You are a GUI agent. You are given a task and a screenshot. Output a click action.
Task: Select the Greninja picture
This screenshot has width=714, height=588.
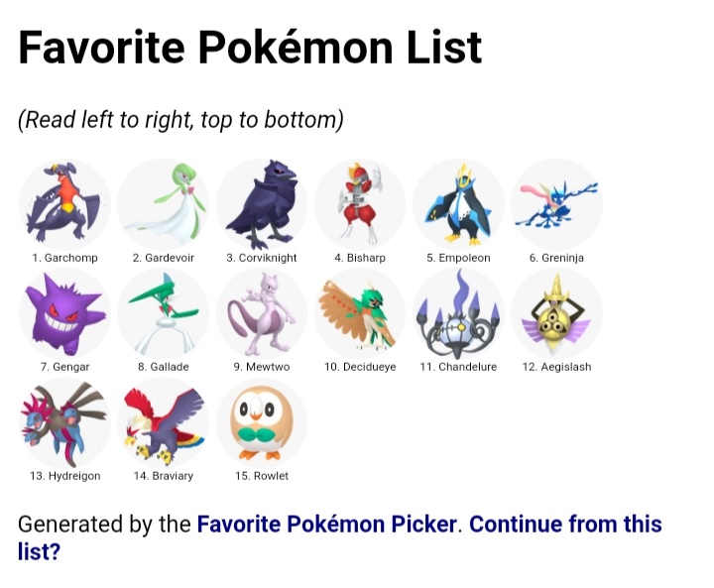pyautogui.click(x=556, y=203)
